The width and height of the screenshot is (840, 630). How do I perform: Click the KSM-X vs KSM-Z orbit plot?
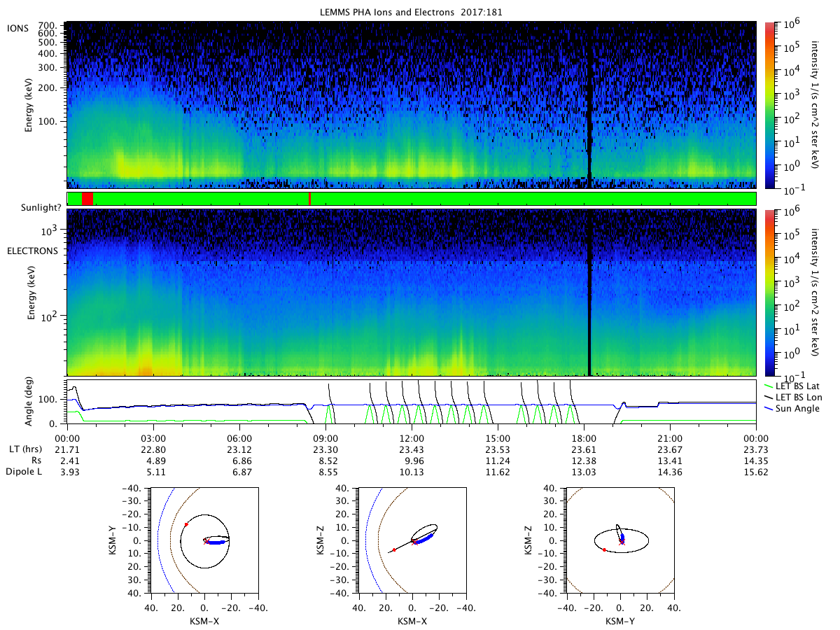412,540
